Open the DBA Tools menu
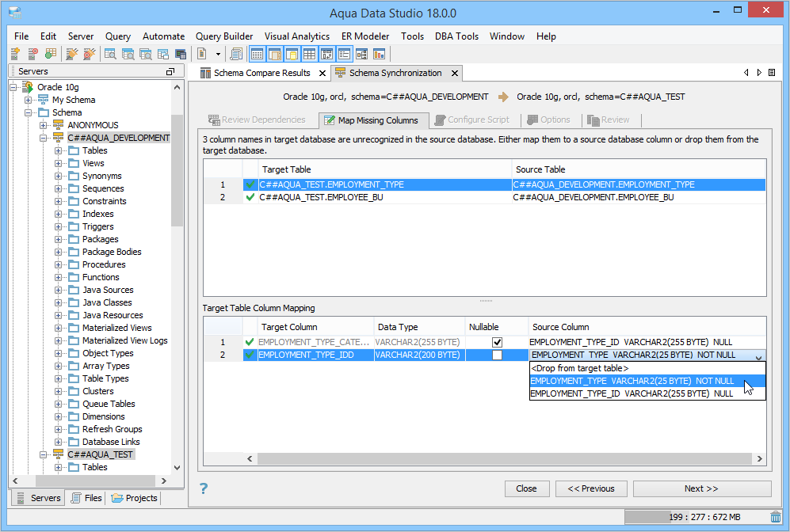 [456, 36]
